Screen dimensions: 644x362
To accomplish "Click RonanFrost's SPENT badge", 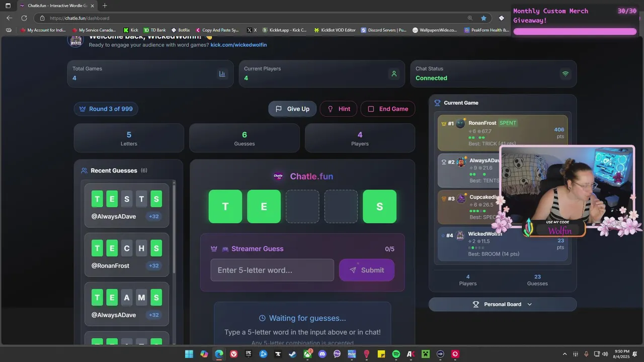I will pos(508,123).
